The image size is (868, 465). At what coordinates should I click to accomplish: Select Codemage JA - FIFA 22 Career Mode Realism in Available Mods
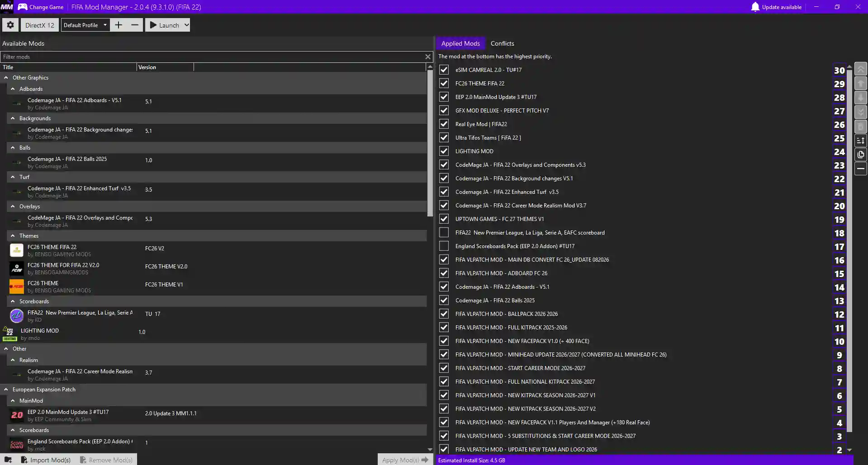[217, 375]
